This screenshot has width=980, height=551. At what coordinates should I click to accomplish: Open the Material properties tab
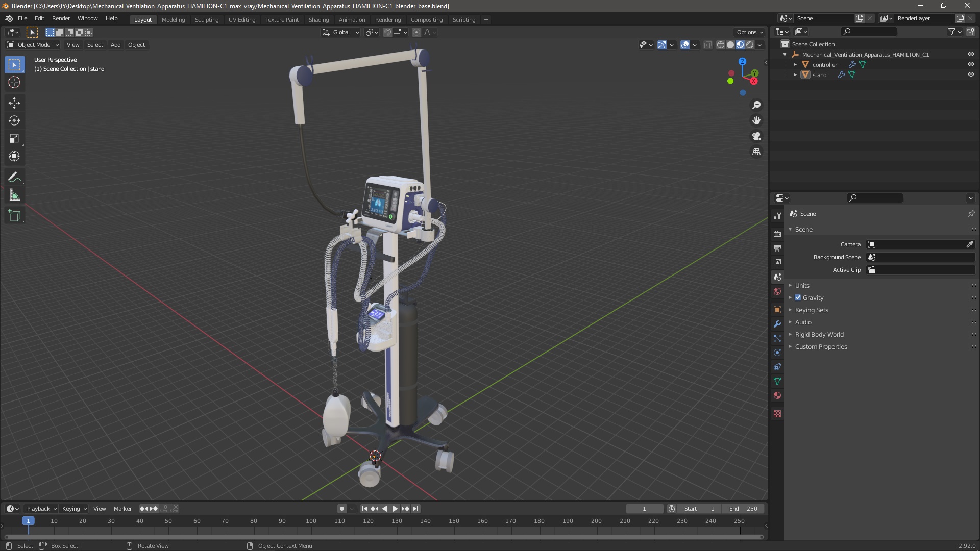click(777, 395)
